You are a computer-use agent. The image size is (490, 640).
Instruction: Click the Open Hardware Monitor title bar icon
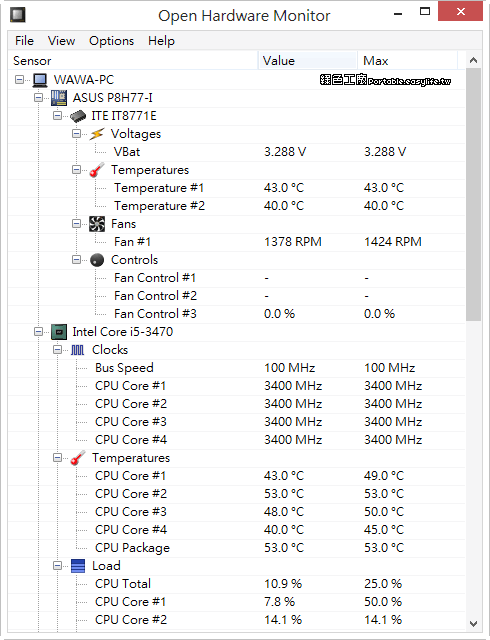[18, 15]
